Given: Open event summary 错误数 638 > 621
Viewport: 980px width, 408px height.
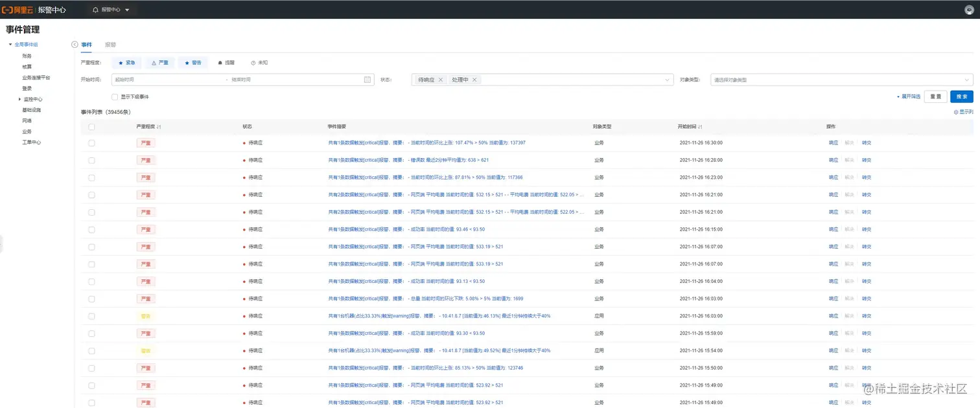Looking at the screenshot, I should 408,160.
